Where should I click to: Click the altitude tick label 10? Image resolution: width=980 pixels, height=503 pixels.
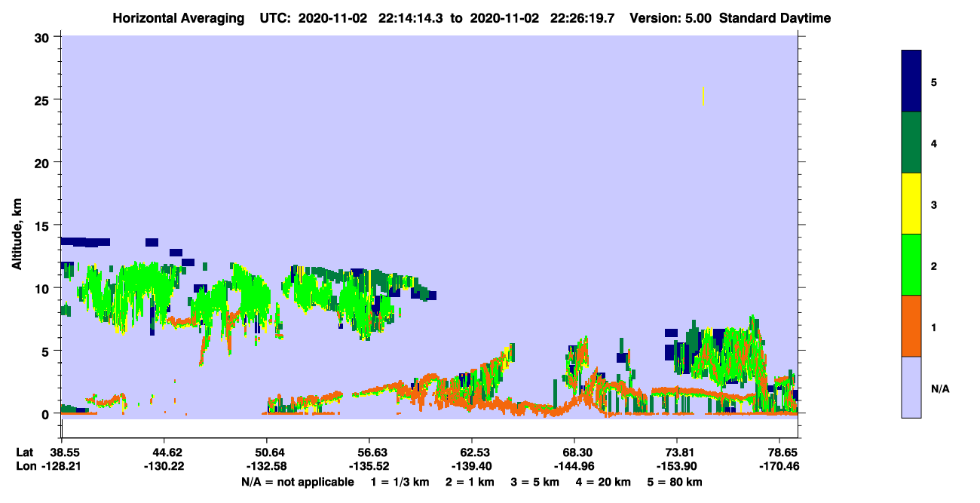(44, 288)
